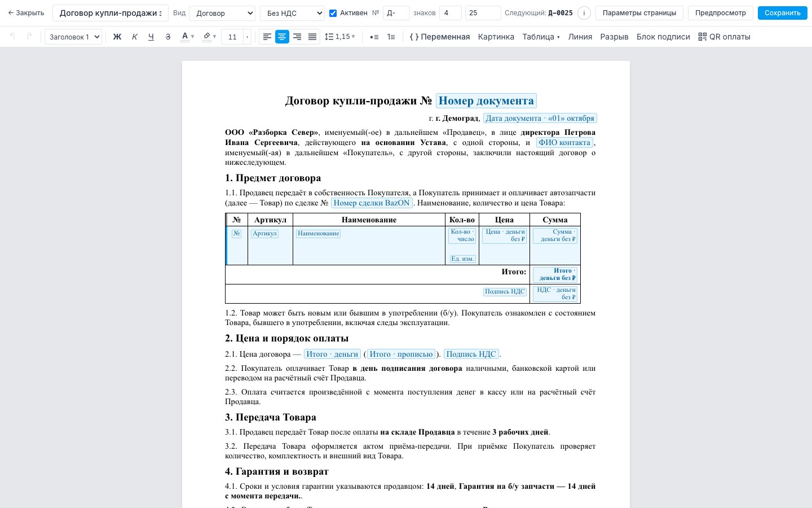Apply strikethrough formatting
This screenshot has height=508, width=812.
[x=167, y=37]
